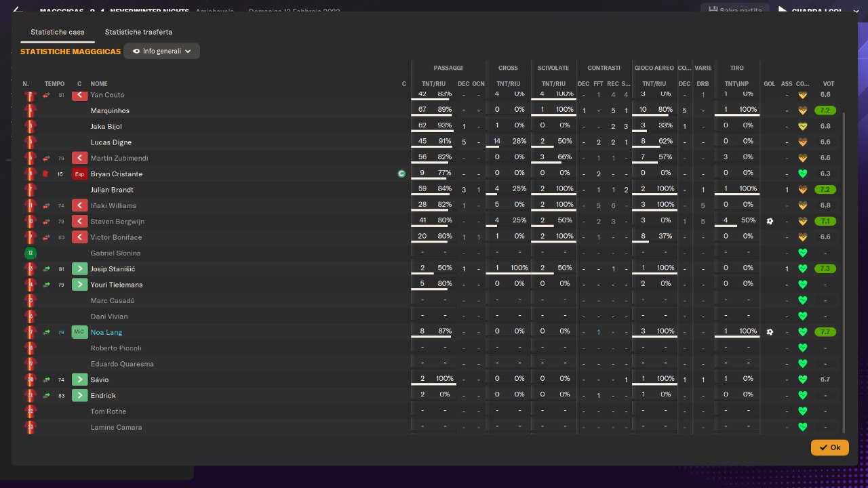Select player row Lucas Digne
This screenshot has height=488, width=868.
[x=431, y=142]
